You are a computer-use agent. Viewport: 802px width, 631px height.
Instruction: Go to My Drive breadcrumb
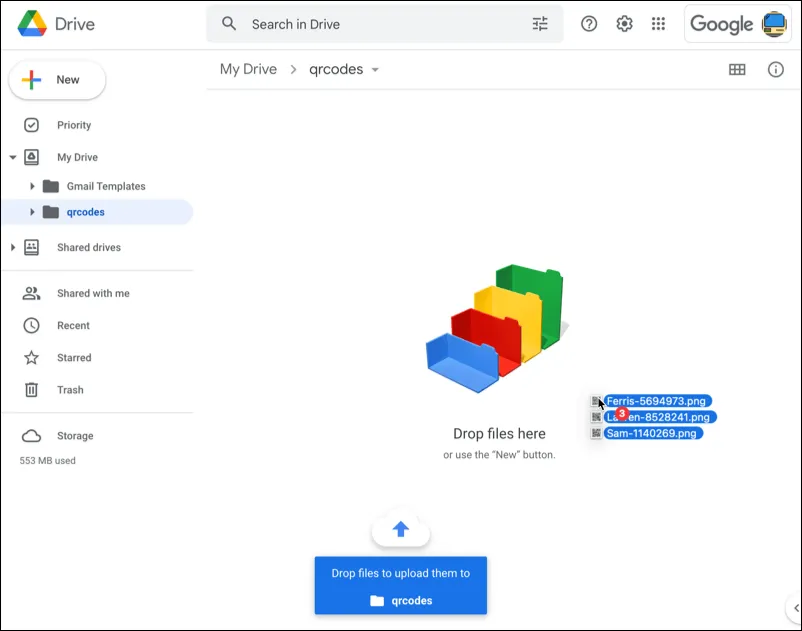tap(248, 69)
